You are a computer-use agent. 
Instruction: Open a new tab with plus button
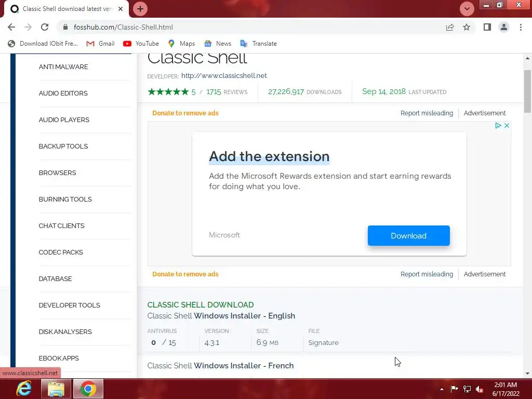(x=140, y=9)
